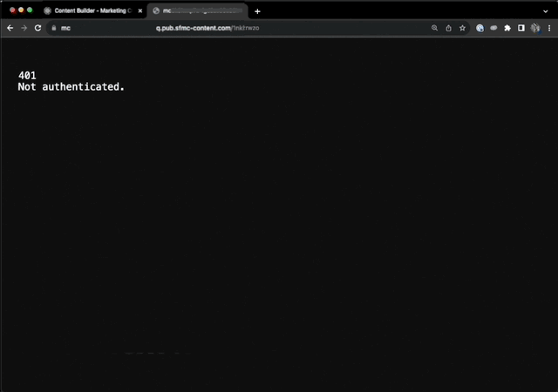
Task: Open the Chrome profile avatar
Action: tap(535, 28)
